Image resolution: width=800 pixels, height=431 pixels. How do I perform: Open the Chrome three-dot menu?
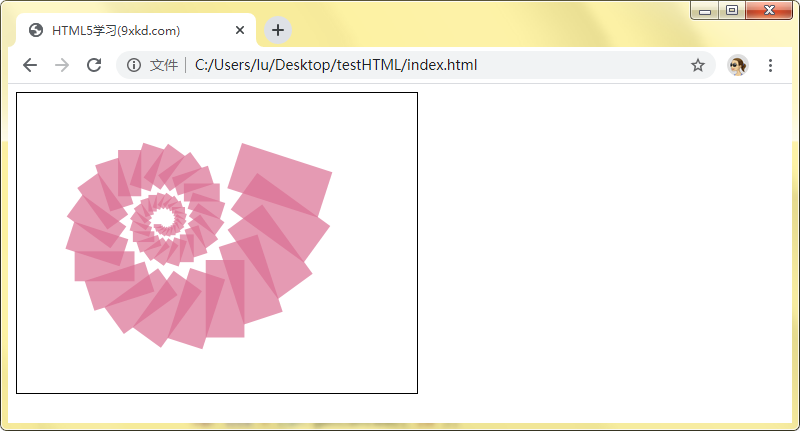click(770, 65)
